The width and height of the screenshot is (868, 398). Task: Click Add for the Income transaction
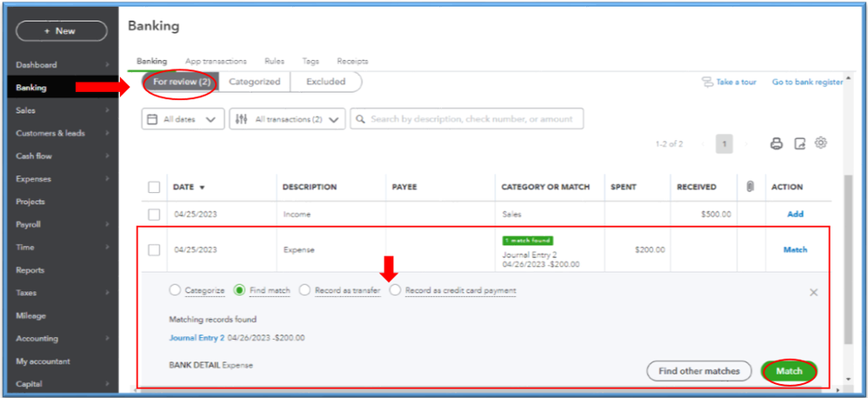coord(795,215)
